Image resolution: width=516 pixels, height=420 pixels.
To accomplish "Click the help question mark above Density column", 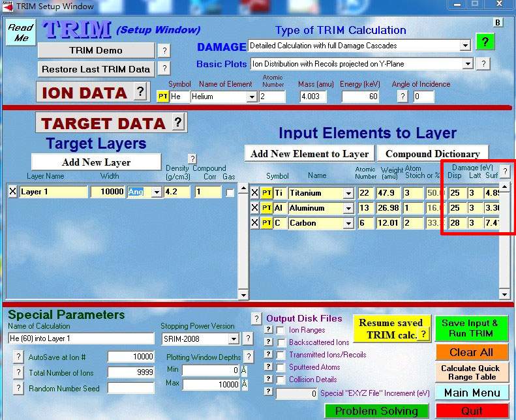I will (x=192, y=158).
